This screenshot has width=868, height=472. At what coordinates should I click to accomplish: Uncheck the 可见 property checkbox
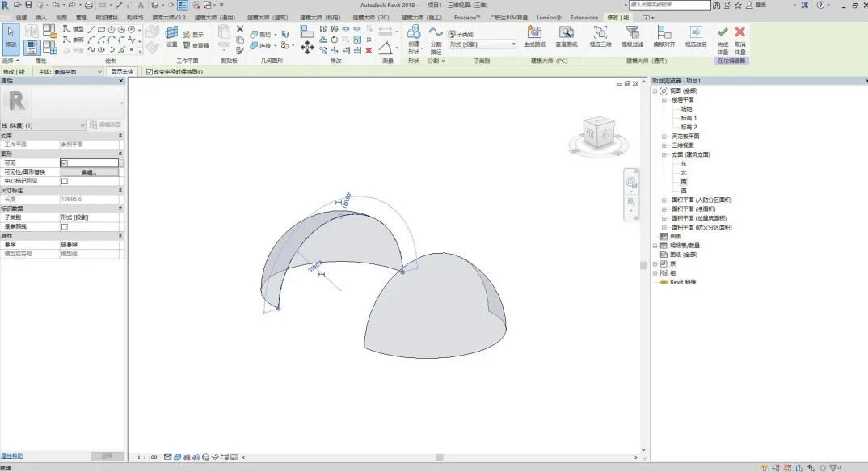click(65, 162)
